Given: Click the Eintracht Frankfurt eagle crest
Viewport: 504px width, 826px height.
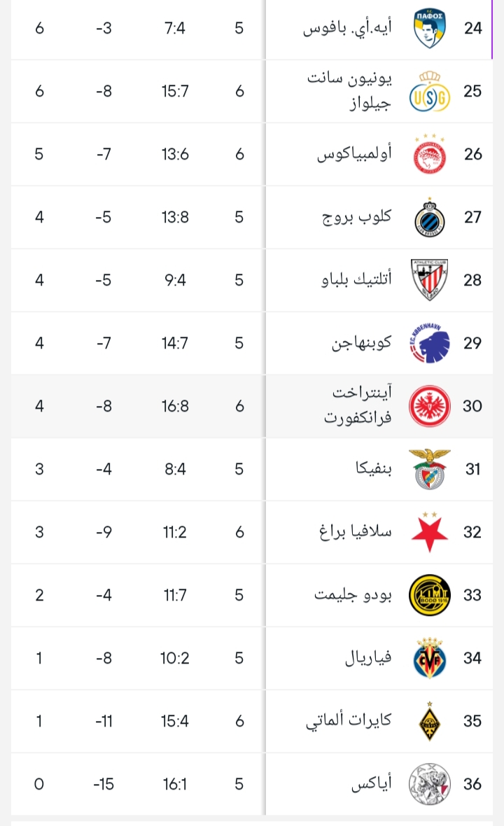Looking at the screenshot, I should click(x=430, y=406).
